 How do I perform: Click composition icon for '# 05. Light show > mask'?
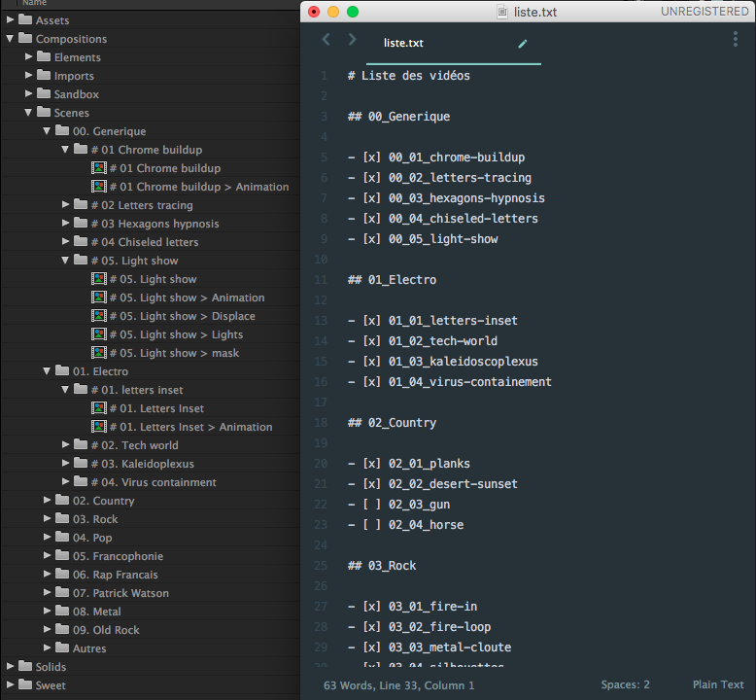point(99,353)
